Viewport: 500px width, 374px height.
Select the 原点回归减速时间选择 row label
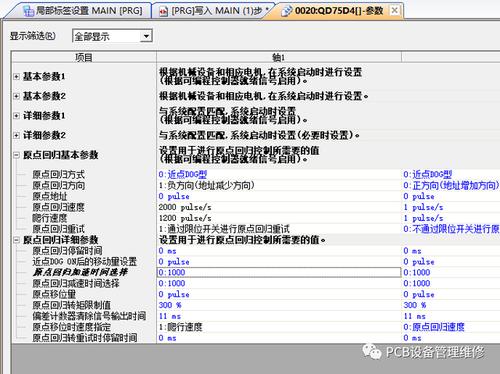tap(76, 283)
